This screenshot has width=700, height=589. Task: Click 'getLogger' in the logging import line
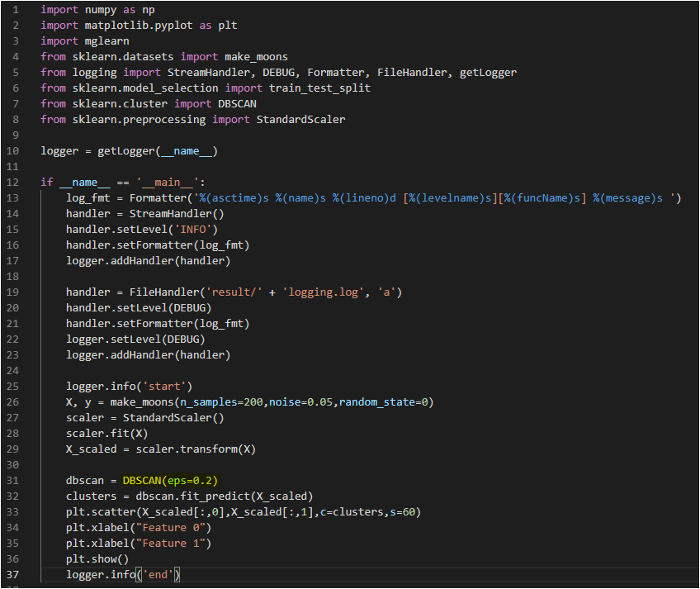488,73
